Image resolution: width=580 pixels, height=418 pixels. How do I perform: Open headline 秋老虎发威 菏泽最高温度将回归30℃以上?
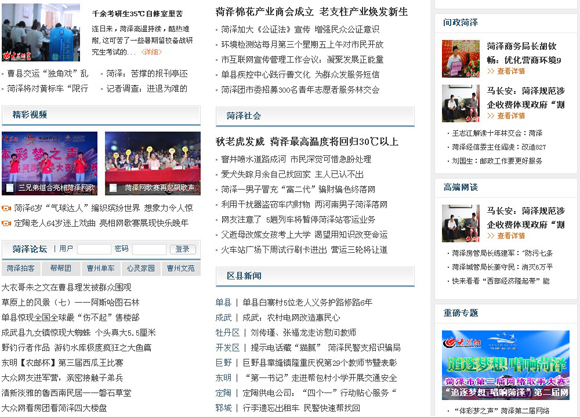tap(307, 142)
